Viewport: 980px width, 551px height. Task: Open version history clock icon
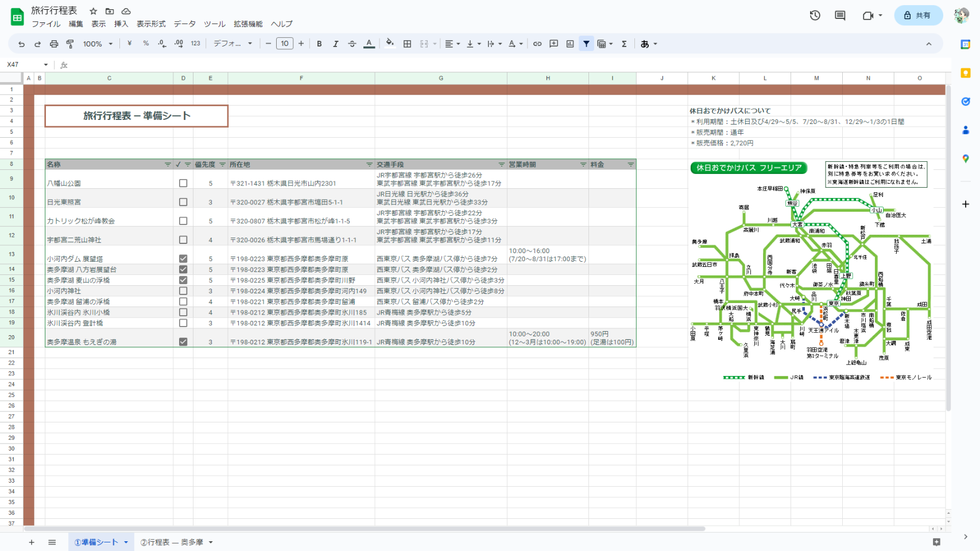[815, 15]
